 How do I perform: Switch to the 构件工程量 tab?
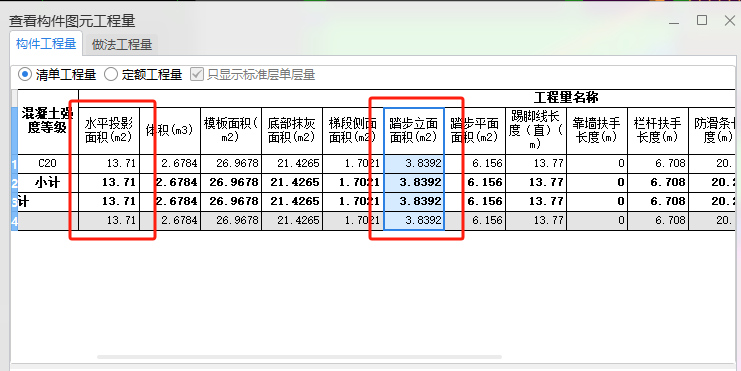(46, 44)
